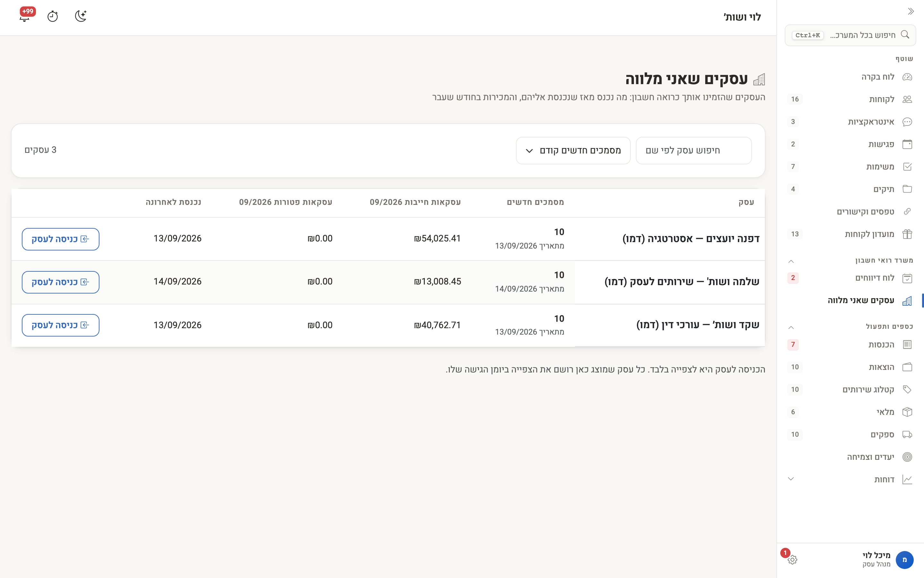
Task: Open אינטראקציות chat bubble icon
Action: coord(907,122)
